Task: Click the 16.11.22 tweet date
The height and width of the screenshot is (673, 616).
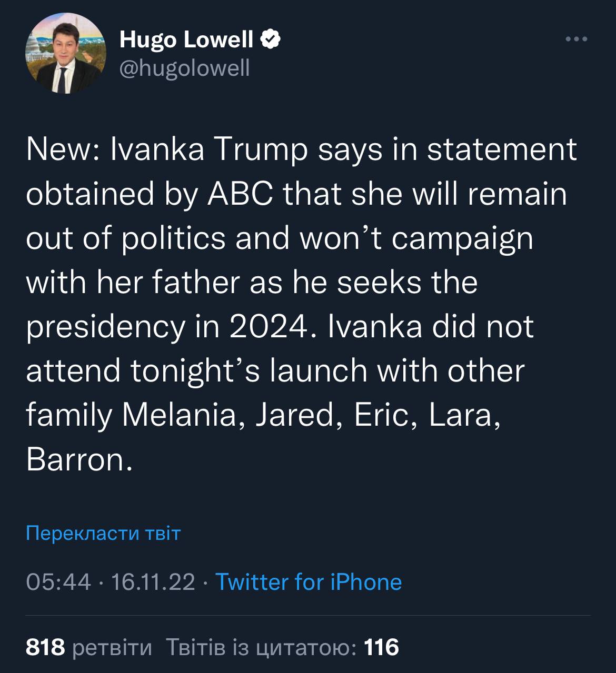Action: tap(150, 582)
